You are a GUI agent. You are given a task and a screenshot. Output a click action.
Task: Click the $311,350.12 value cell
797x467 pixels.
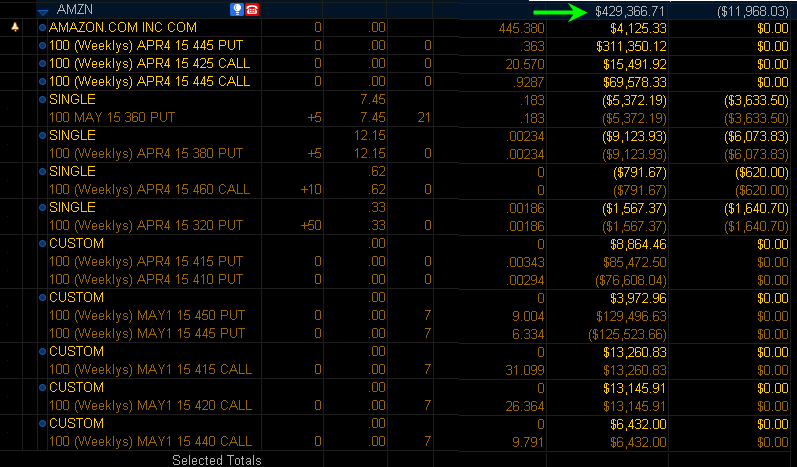(x=631, y=46)
